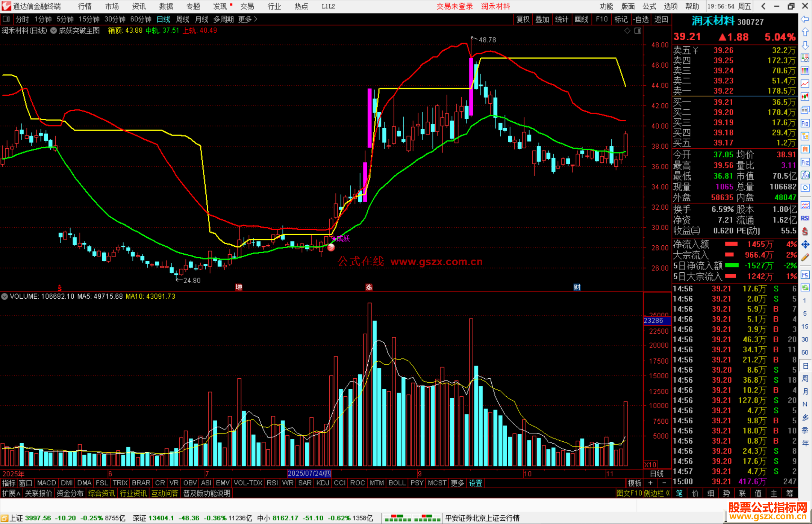Click the back arrow in the right sidebar
Viewport: 812px width, 524px height.
pyautogui.click(x=805, y=19)
